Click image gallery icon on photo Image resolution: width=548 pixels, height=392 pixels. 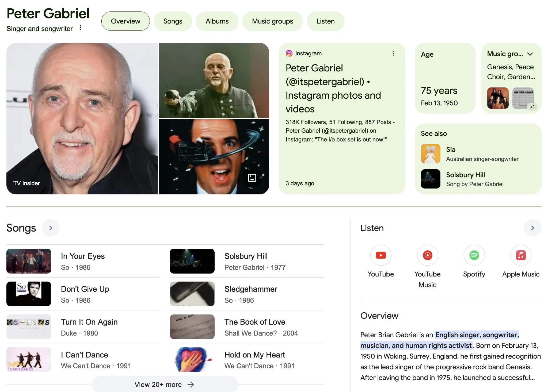click(x=252, y=178)
